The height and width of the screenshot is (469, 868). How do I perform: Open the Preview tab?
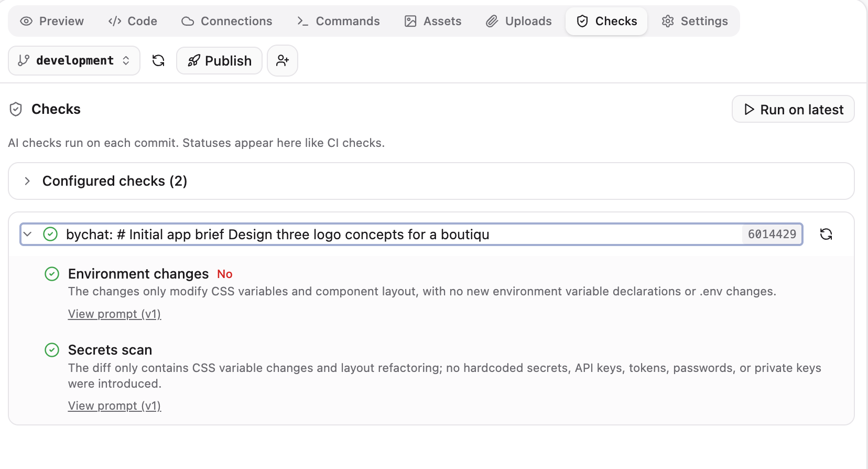click(52, 21)
